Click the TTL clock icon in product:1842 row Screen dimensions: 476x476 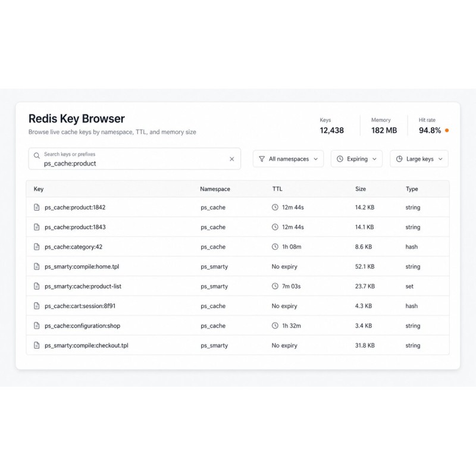click(275, 207)
